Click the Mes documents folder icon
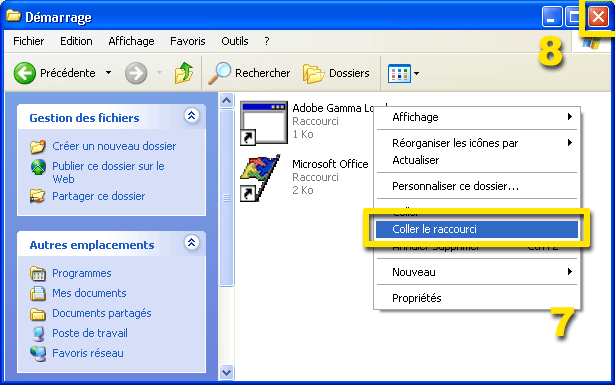Image resolution: width=615 pixels, height=385 pixels. (x=38, y=293)
